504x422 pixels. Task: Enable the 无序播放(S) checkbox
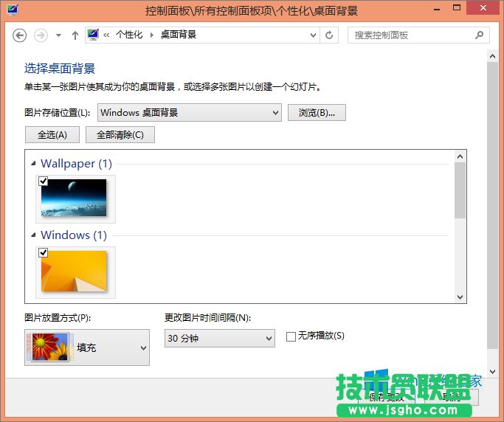[x=291, y=336]
